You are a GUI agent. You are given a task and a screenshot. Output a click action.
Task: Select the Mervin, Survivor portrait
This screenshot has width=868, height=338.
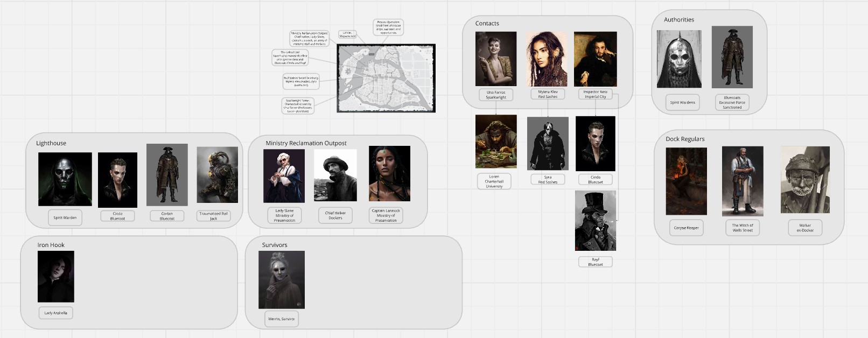point(281,279)
